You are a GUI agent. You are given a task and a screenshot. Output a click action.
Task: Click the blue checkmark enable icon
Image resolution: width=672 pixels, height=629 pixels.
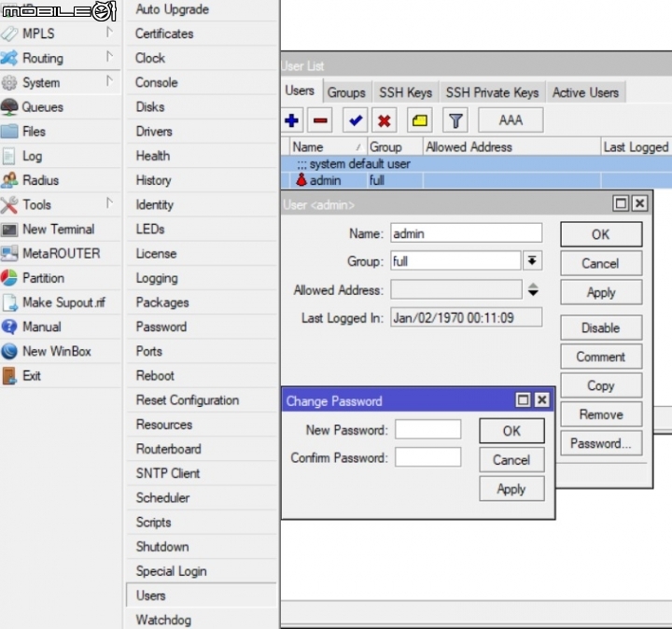[x=355, y=120]
